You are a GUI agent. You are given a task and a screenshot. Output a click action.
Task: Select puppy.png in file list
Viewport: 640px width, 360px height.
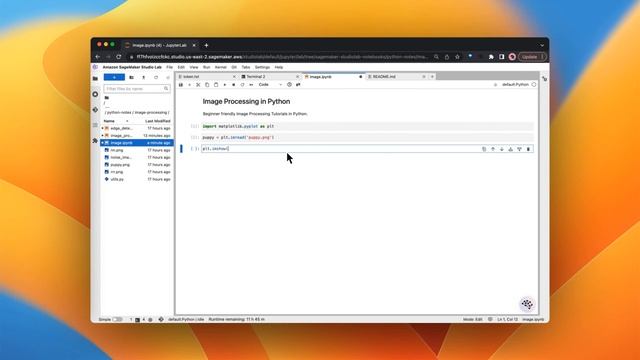[x=137, y=165]
